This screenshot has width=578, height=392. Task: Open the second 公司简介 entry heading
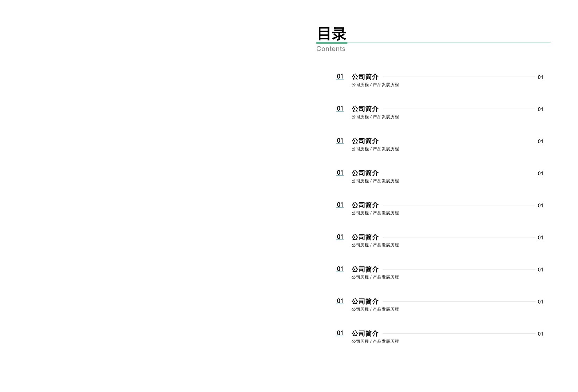pyautogui.click(x=365, y=109)
